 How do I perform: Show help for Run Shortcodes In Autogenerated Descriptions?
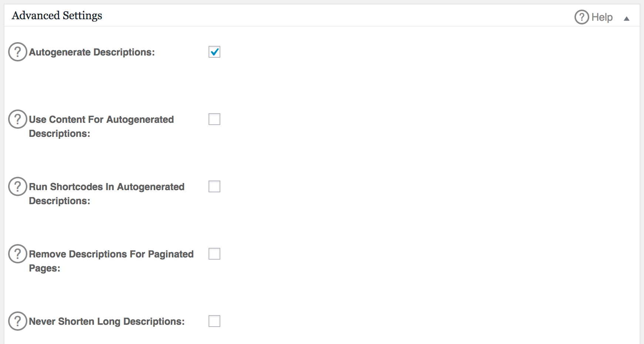tap(18, 186)
